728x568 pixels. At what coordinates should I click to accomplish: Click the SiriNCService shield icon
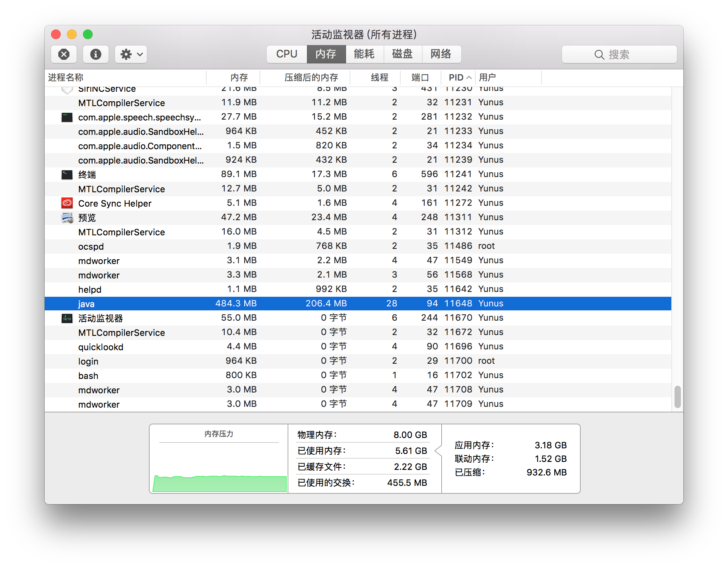click(x=67, y=90)
